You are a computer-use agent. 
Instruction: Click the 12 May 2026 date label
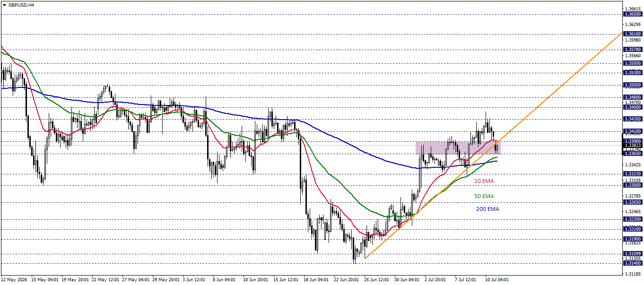click(x=15, y=280)
